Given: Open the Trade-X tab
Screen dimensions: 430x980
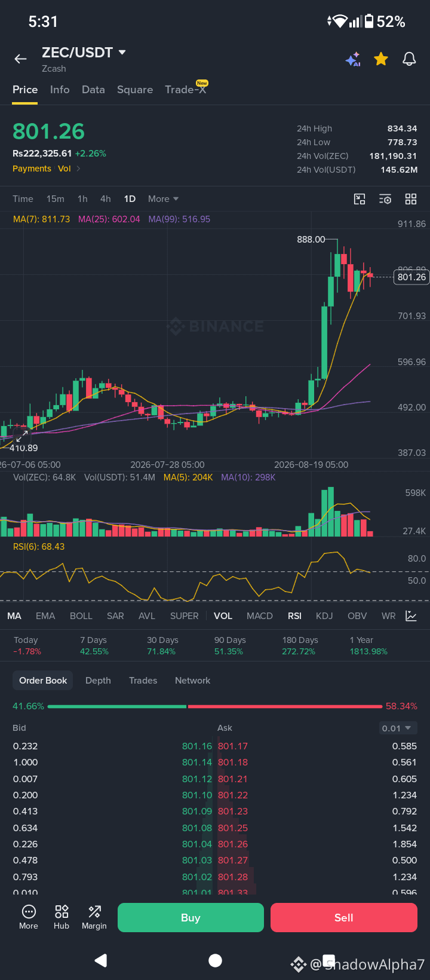Looking at the screenshot, I should [186, 89].
